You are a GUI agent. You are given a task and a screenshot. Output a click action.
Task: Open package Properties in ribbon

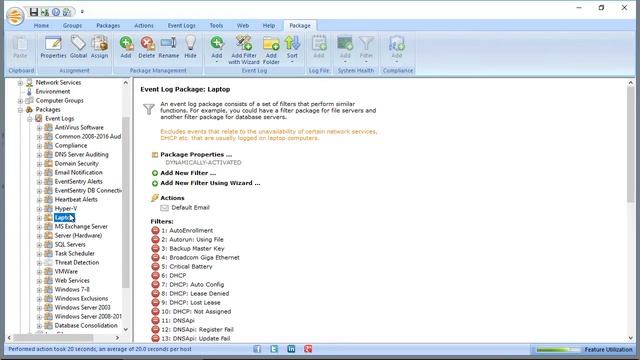53,47
